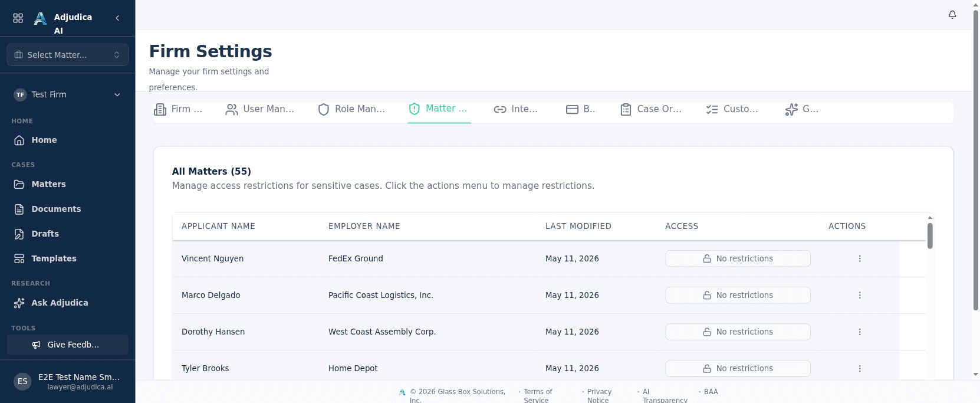Open Documents in the sidebar
Viewport: 980px width, 403px height.
(x=68, y=209)
